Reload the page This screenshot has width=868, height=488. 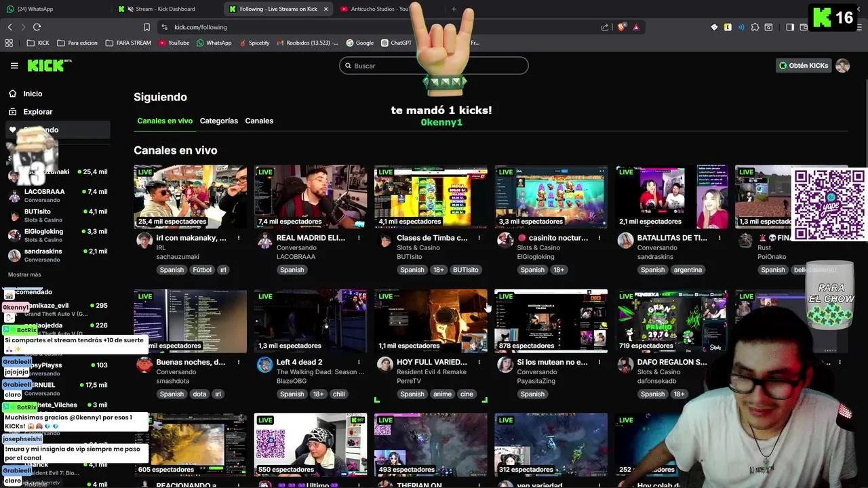tap(37, 27)
